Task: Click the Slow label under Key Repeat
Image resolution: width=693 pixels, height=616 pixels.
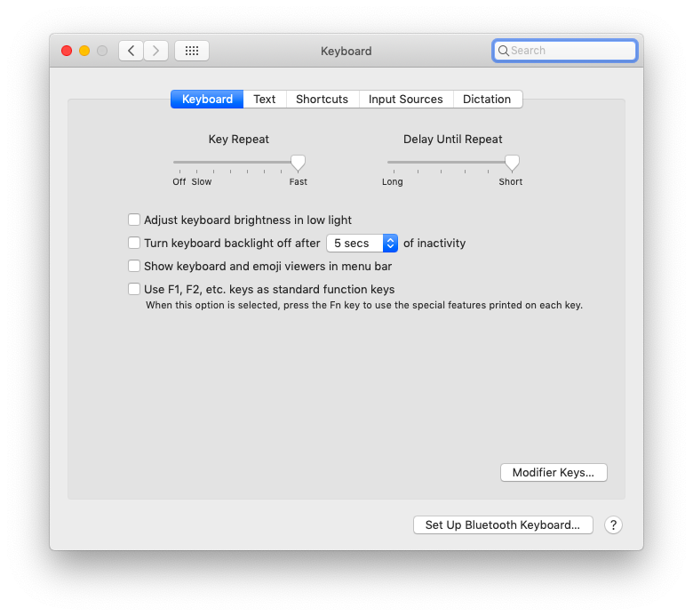Action: [202, 181]
